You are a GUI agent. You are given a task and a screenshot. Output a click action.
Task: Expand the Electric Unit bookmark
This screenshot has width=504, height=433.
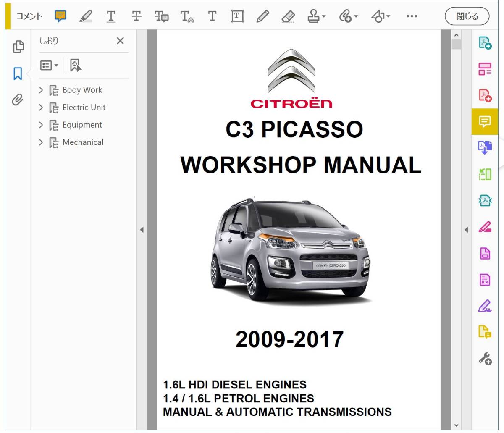41,108
